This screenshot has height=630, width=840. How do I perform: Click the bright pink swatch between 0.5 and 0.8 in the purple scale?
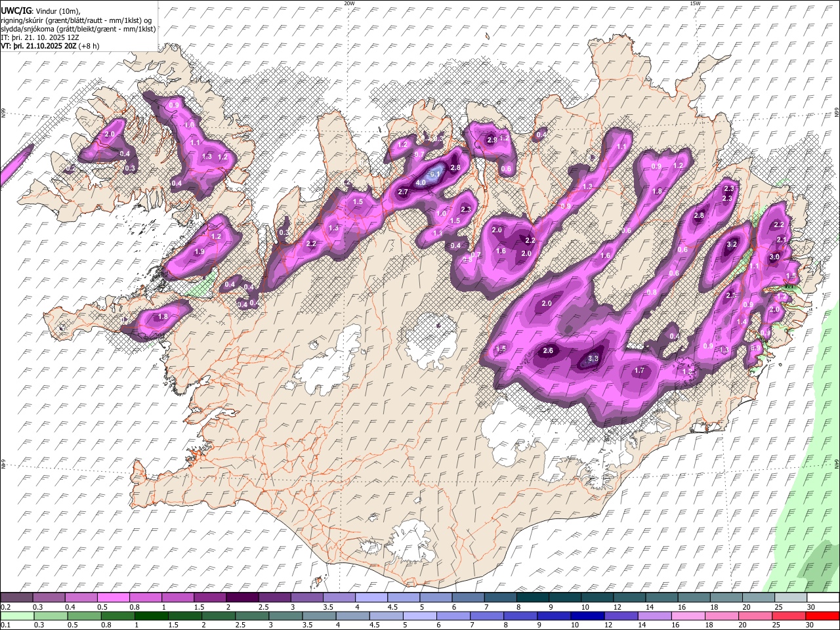coord(114,598)
